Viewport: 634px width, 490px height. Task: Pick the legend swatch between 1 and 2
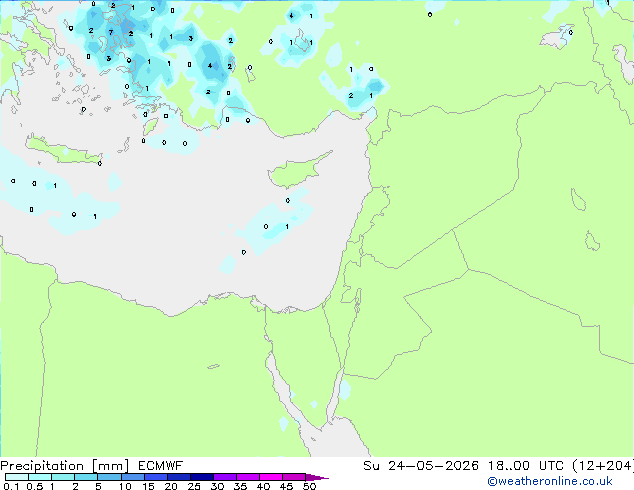[63, 477]
